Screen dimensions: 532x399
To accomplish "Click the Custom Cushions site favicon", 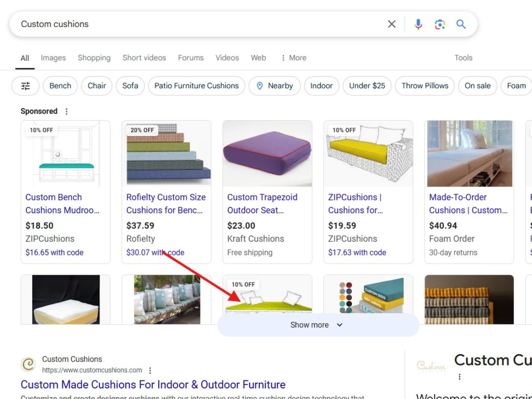I will point(28,364).
